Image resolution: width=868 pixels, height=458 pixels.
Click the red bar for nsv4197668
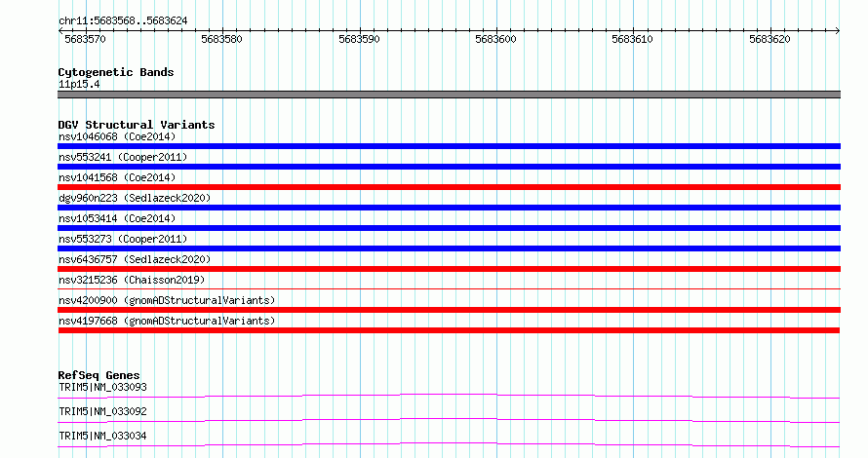[x=449, y=330]
